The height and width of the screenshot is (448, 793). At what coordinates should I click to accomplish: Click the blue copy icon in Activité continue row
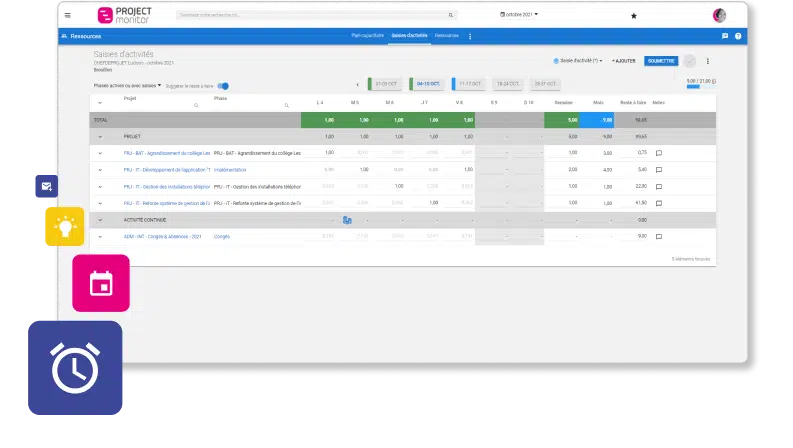(347, 220)
